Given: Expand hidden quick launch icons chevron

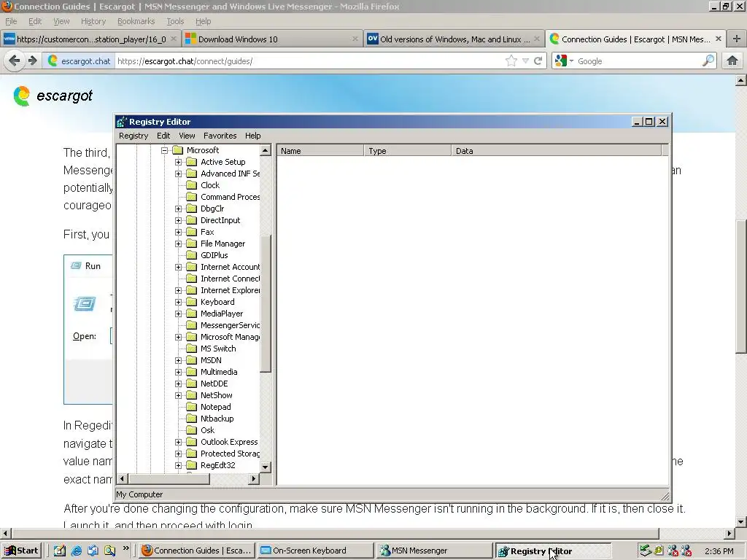Looking at the screenshot, I should coord(125,548).
